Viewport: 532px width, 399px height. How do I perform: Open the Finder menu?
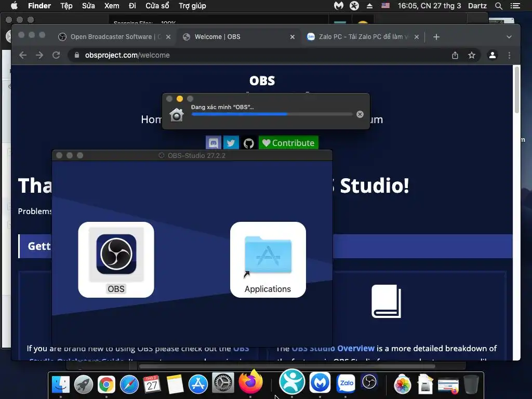coord(39,6)
